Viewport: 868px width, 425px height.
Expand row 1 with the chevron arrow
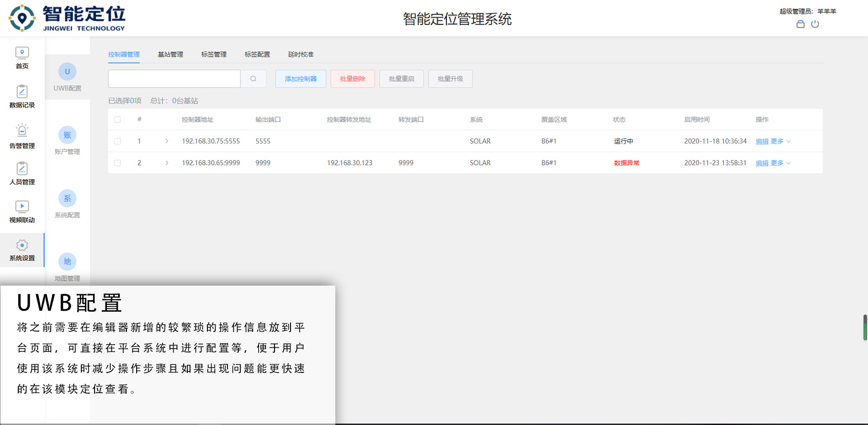pos(167,141)
